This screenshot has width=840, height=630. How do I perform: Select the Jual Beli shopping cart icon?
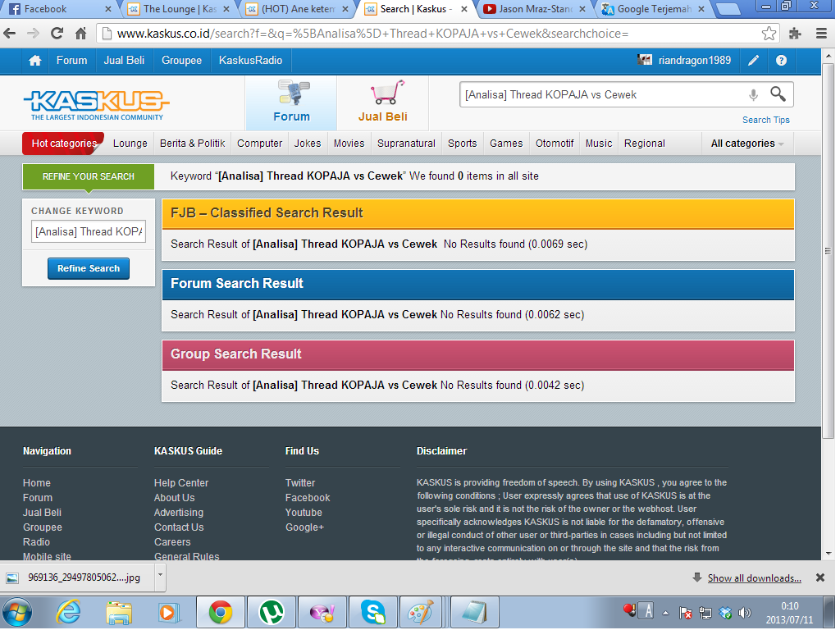[x=383, y=102]
